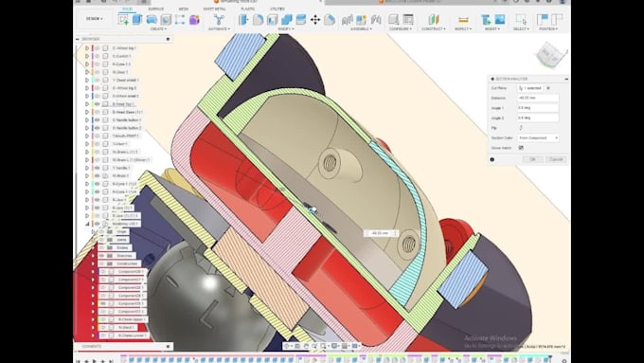Viewport: 644px width, 363px height.
Task: Collapse the Section Analysis dialog
Action: [566, 79]
